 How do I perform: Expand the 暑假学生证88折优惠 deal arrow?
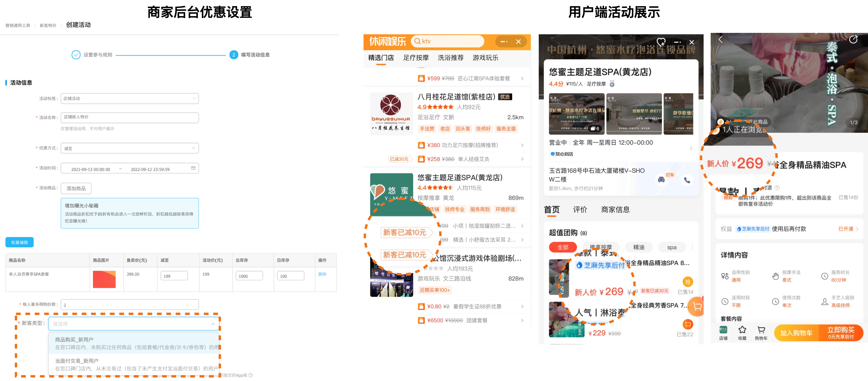pos(522,307)
